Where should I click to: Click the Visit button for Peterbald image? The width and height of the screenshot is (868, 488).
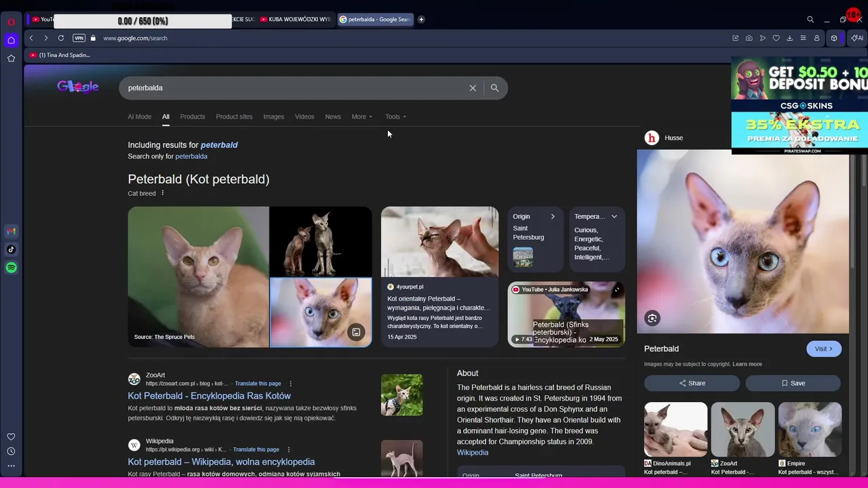824,349
